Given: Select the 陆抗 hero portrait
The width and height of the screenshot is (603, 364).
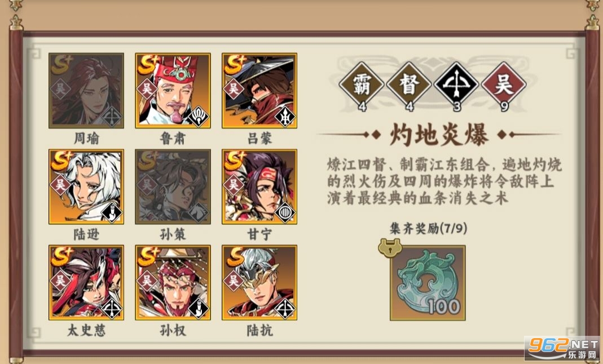Looking at the screenshot, I should coord(259,283).
